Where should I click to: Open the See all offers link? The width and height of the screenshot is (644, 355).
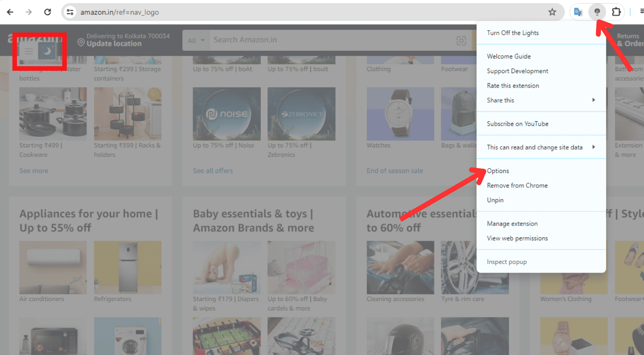coord(213,171)
